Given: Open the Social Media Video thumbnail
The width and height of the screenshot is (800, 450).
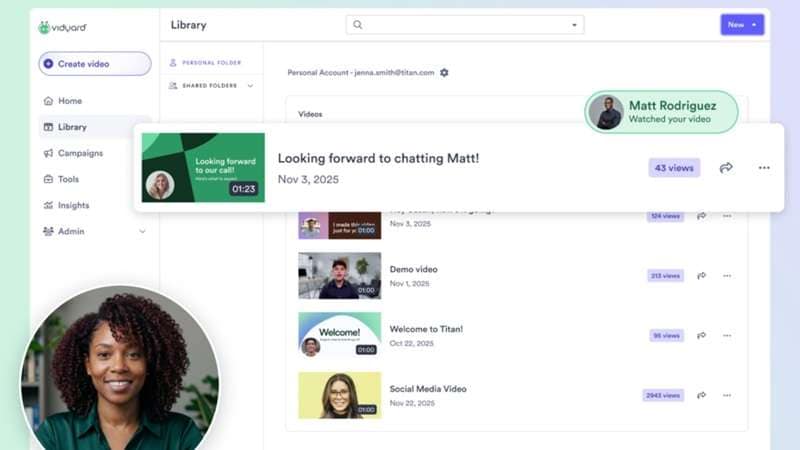Looking at the screenshot, I should pyautogui.click(x=340, y=395).
